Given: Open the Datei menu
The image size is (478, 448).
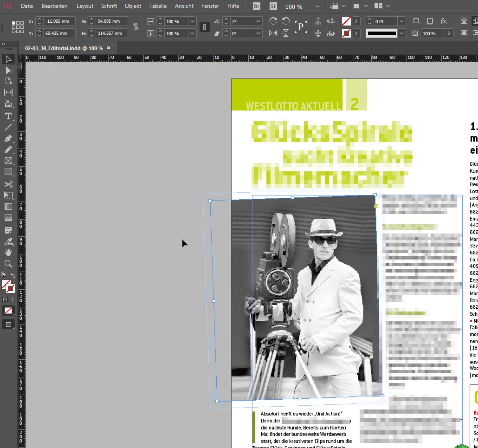Looking at the screenshot, I should [x=27, y=6].
